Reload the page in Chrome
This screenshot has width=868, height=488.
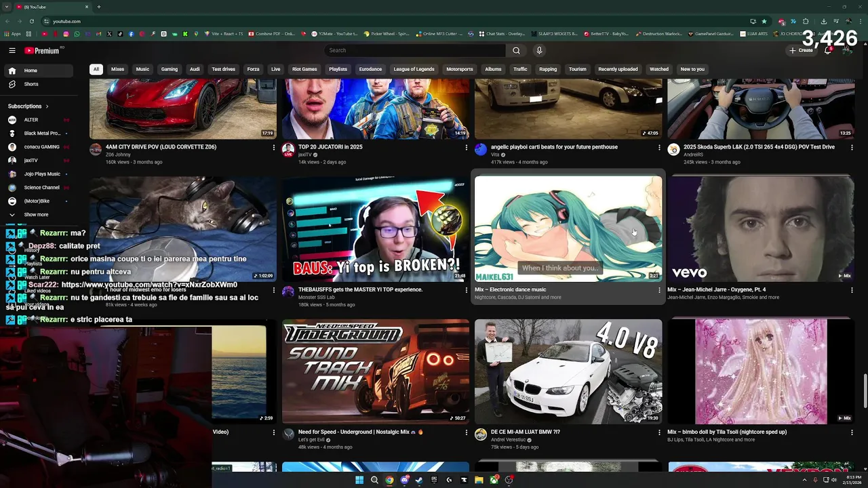pyautogui.click(x=31, y=21)
